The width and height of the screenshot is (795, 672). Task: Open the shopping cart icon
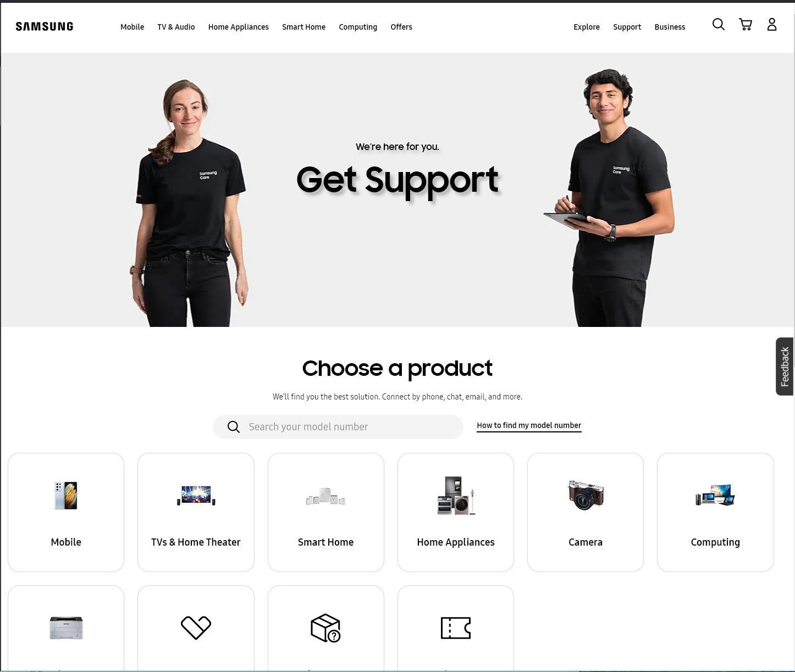[746, 24]
